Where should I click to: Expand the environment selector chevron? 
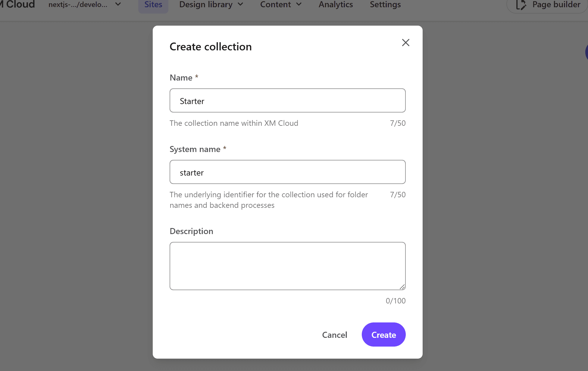tap(118, 5)
